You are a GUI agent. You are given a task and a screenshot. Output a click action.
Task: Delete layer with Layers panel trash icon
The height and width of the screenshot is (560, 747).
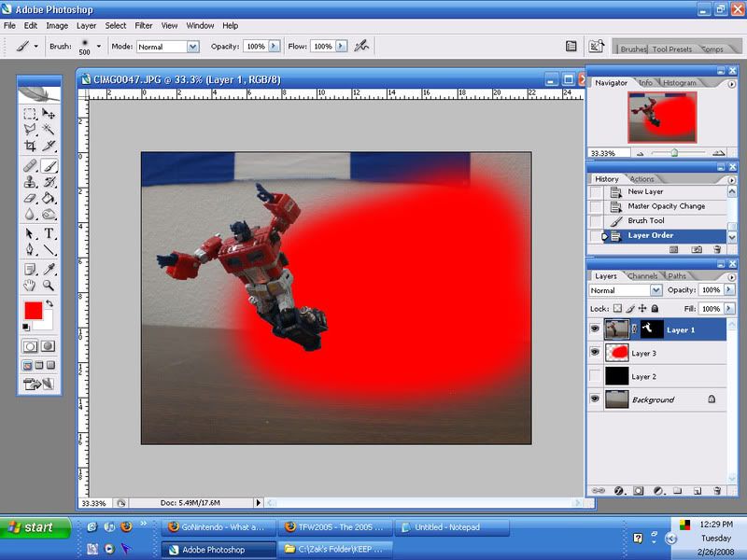point(717,491)
